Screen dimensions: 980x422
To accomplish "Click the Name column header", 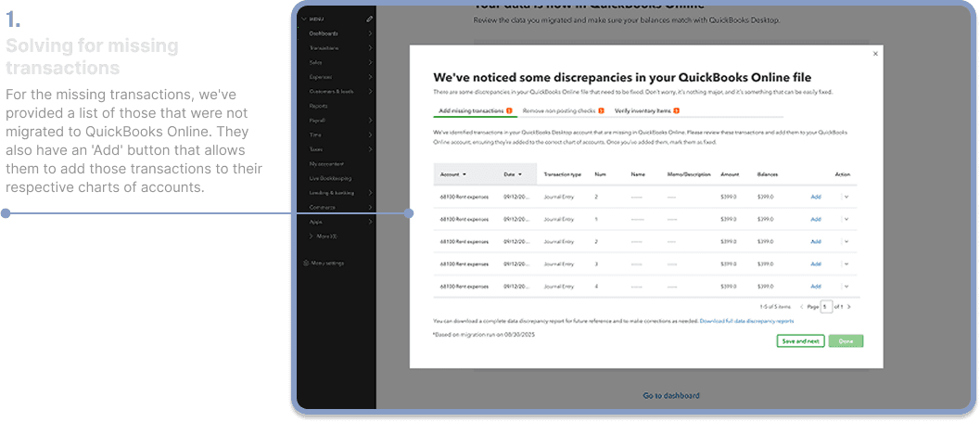I will [638, 174].
